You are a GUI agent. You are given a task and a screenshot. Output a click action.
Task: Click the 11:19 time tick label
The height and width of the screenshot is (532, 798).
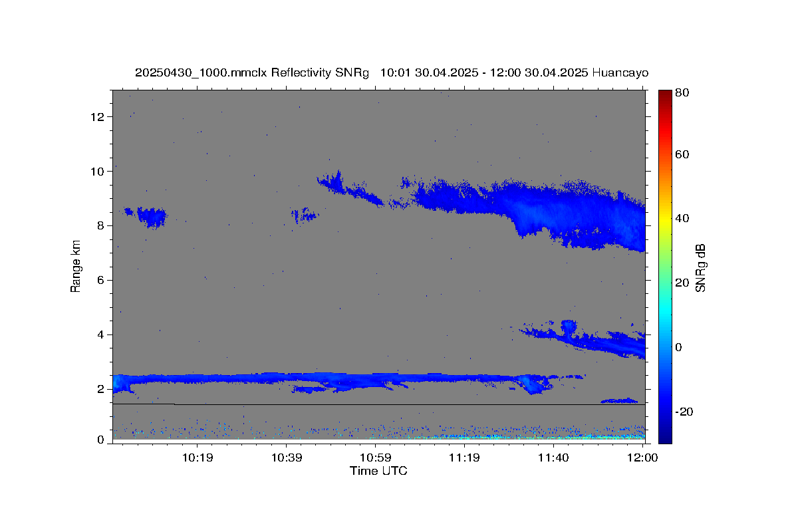tap(464, 458)
